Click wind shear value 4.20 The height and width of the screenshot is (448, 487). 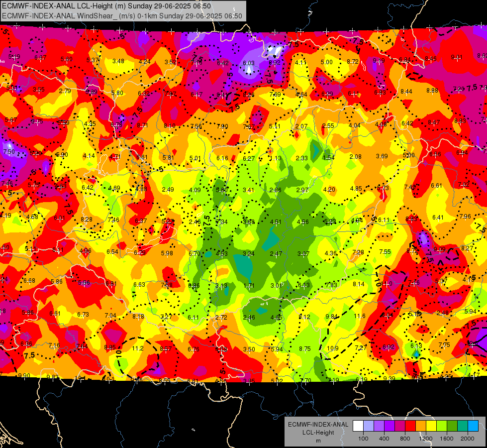(x=329, y=189)
